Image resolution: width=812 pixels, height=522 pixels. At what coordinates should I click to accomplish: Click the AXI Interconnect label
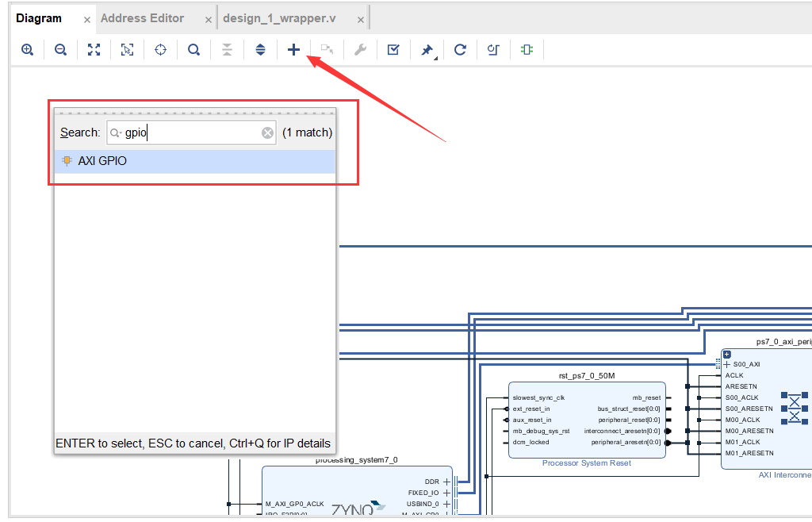tap(785, 475)
